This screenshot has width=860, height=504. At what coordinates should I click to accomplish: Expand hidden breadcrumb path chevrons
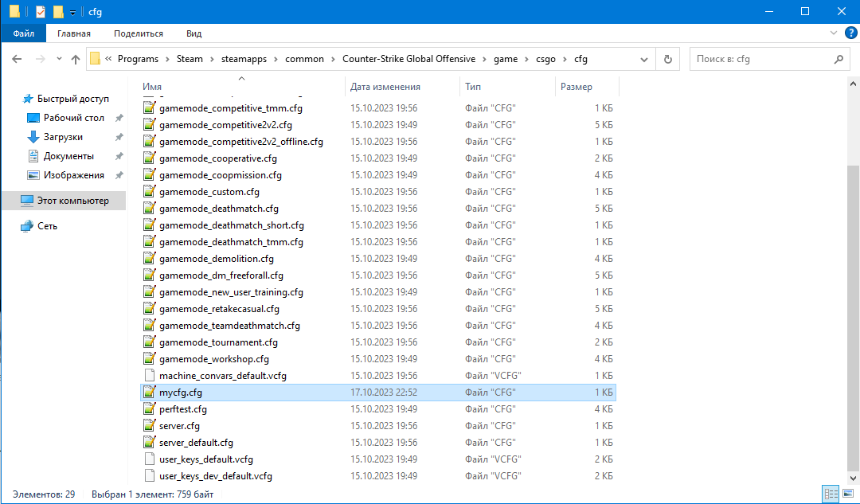[x=108, y=59]
